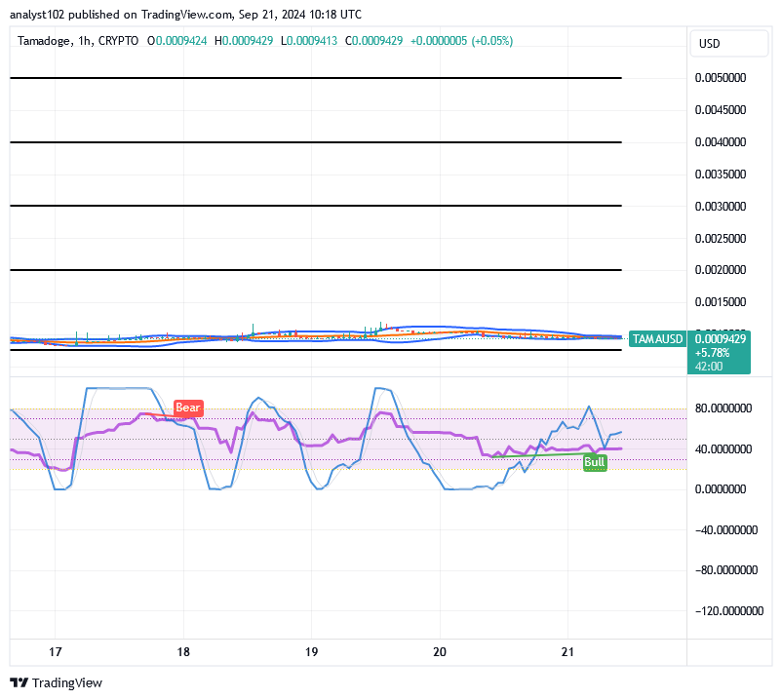The image size is (782, 700).
Task: Click the -120.0000000 oscillator scale label
Action: [x=724, y=610]
